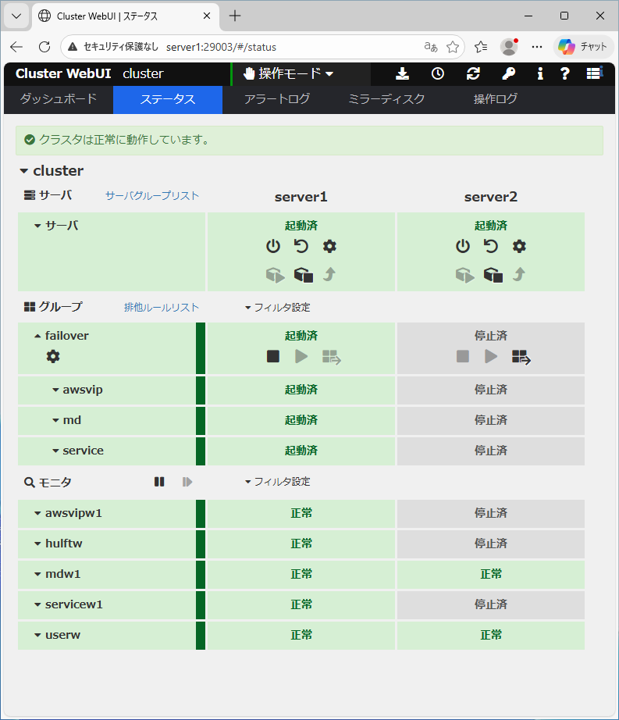Move failover group icon under server2

click(x=520, y=356)
